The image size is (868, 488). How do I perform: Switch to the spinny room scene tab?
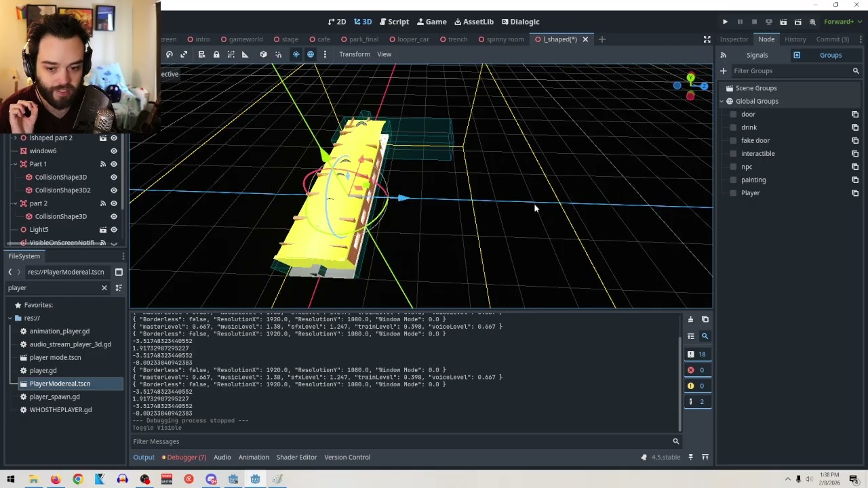500,39
